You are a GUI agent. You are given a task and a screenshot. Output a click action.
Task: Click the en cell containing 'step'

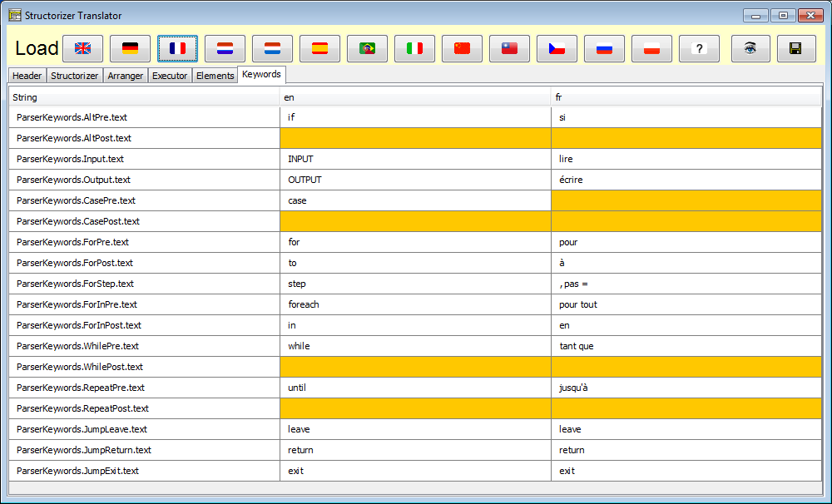click(415, 284)
